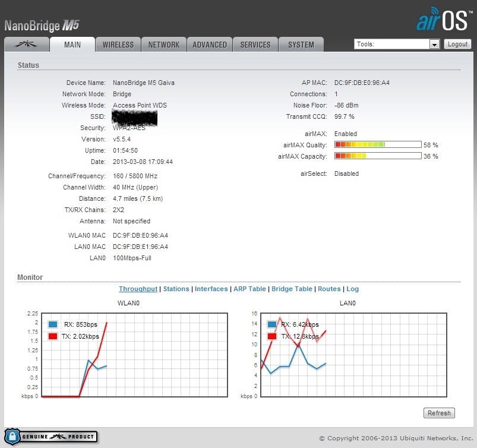Image resolution: width=477 pixels, height=448 pixels.
Task: Open the Bridge Table link
Action: pyautogui.click(x=292, y=289)
